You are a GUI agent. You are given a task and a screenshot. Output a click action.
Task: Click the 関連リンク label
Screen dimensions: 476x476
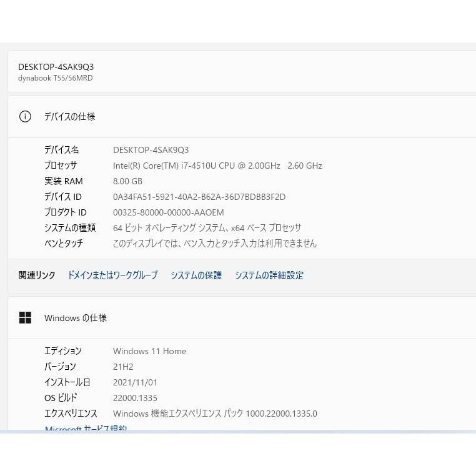pyautogui.click(x=37, y=275)
